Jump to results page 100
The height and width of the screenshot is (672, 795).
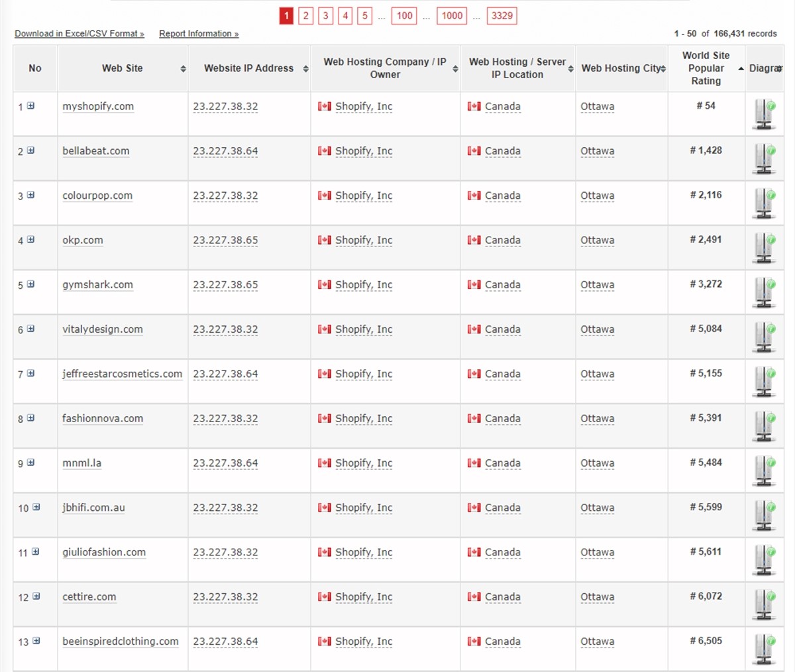pos(405,16)
